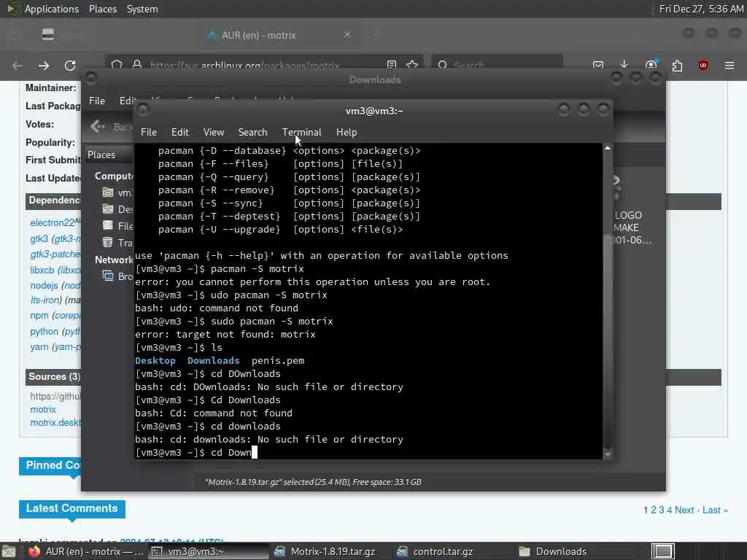Click the account icon in browser toolbar
The height and width of the screenshot is (560, 747).
[651, 65]
